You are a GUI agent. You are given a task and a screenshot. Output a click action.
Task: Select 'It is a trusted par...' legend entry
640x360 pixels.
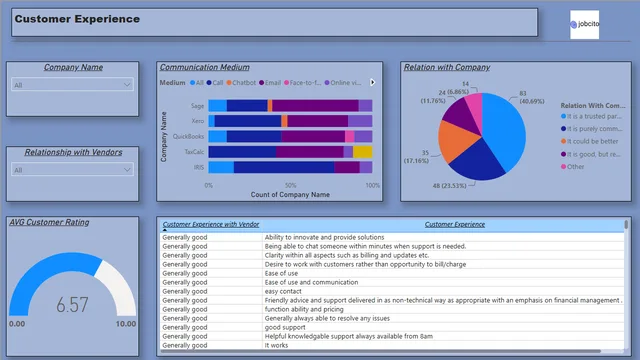point(591,116)
